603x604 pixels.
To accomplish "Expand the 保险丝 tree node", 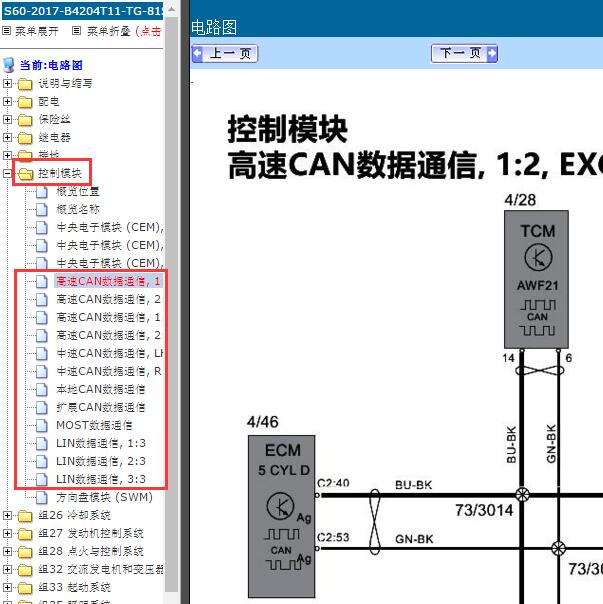I will click(7, 119).
